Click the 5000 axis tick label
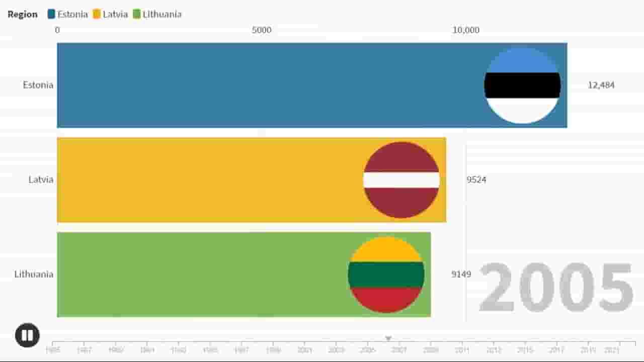This screenshot has height=362, width=644. tap(262, 30)
